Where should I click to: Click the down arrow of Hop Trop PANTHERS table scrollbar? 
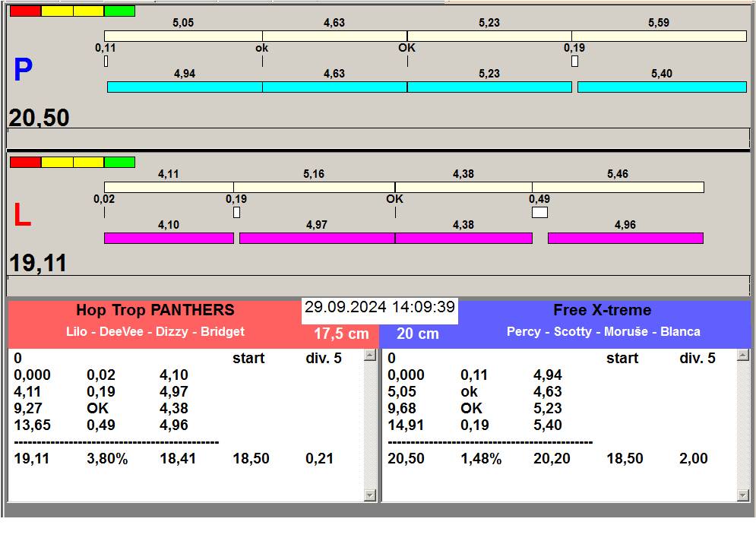(370, 495)
